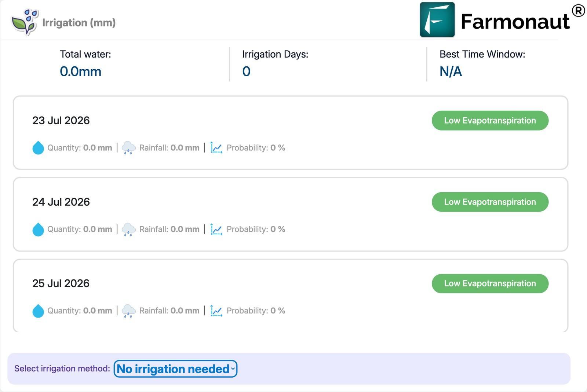Click the probability chart icon for 24 Jul 2026
Viewport: 587px width, 392px height.
[216, 229]
